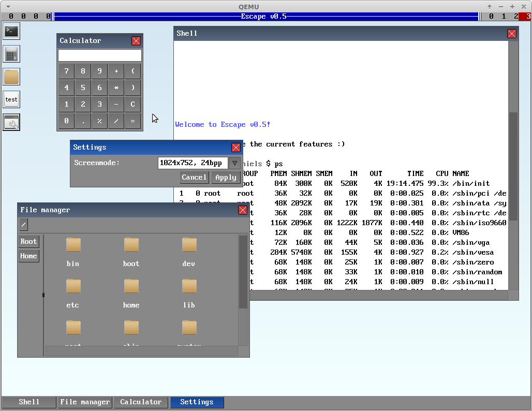
Task: Switch to Shell in the taskbar
Action: coord(29,402)
